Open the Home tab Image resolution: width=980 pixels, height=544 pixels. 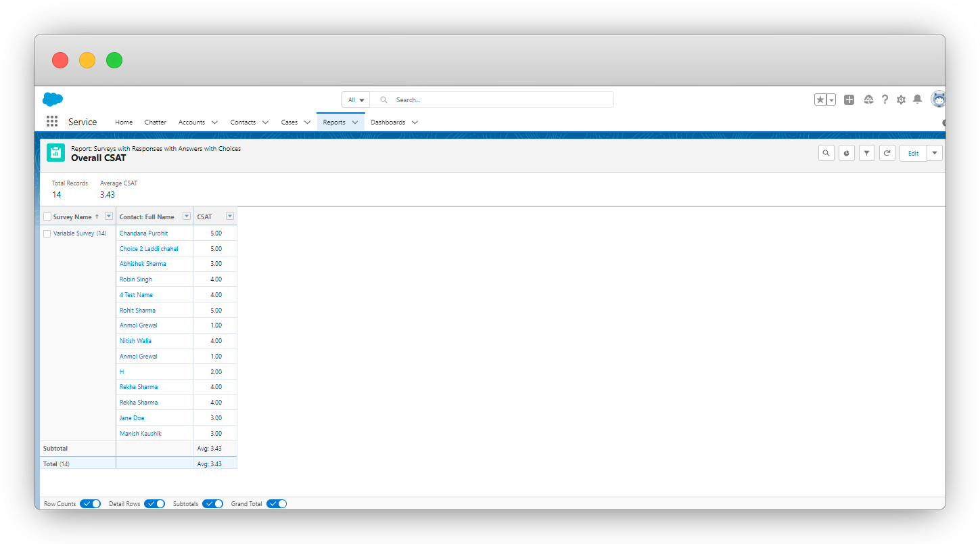tap(123, 122)
